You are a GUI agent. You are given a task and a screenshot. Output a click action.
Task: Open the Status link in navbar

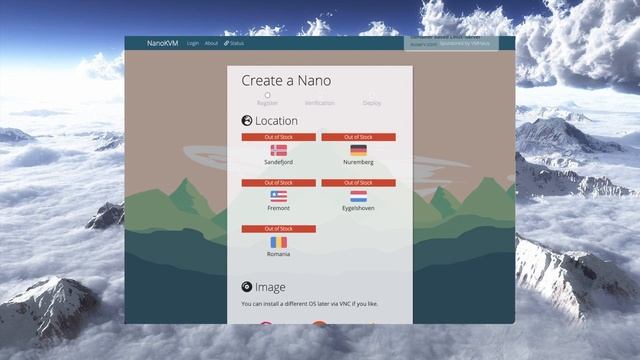click(x=234, y=43)
